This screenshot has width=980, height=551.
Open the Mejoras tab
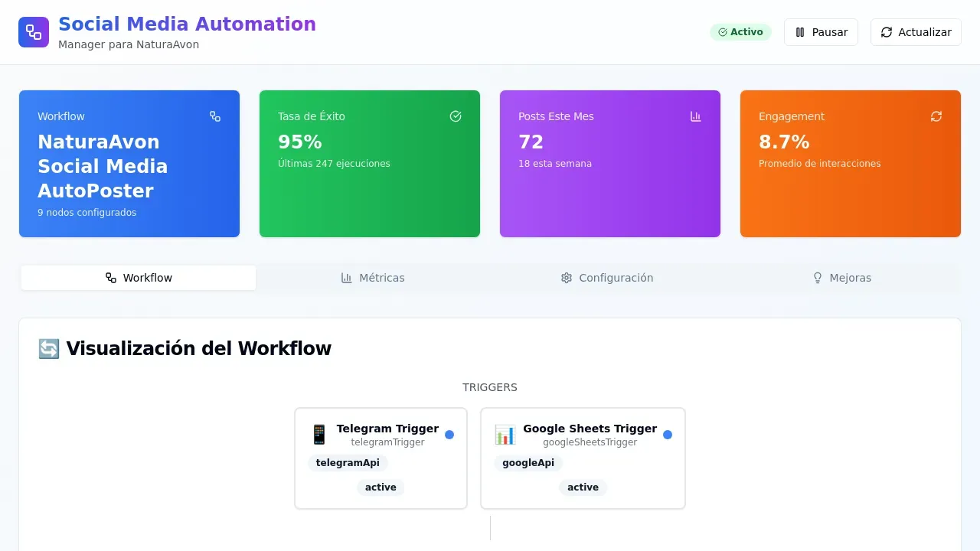(842, 278)
